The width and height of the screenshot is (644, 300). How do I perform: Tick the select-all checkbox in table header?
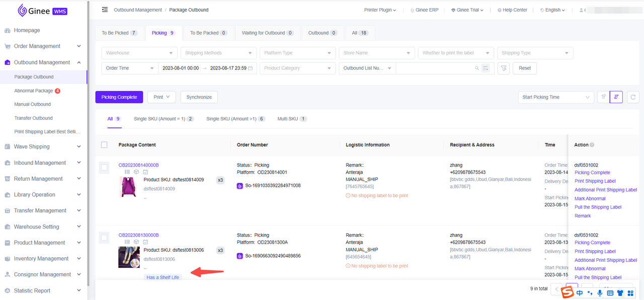(104, 145)
